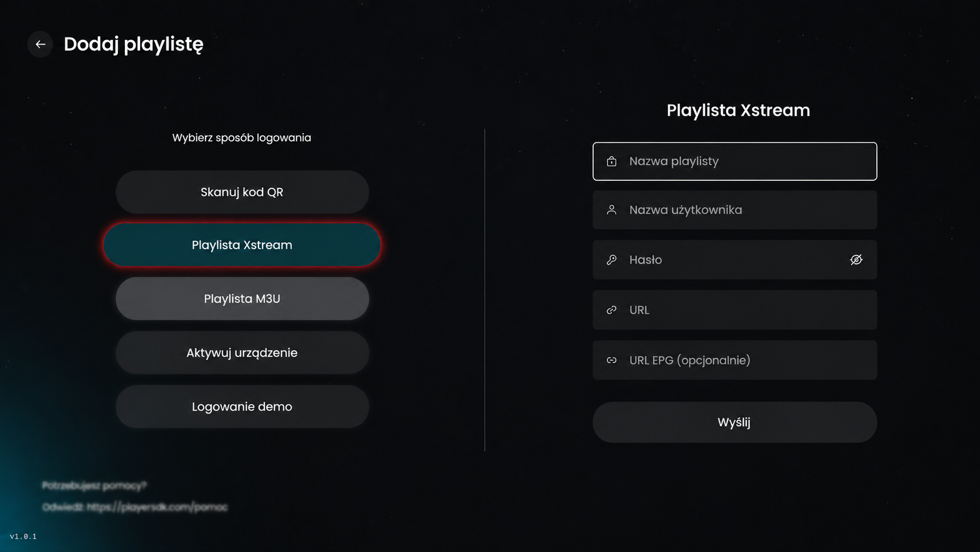Select the Skanuj kod QR option
The image size is (980, 552).
242,192
